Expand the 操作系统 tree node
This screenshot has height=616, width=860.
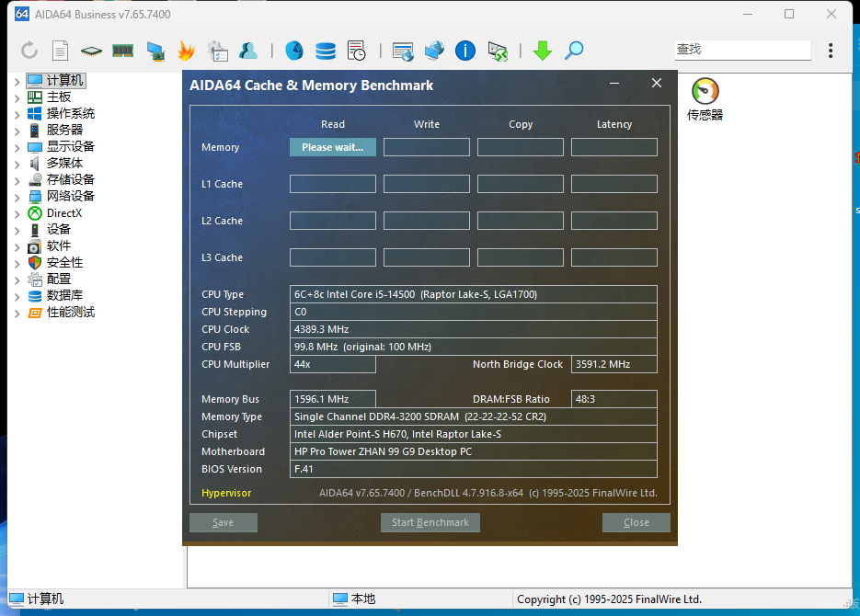coord(17,115)
